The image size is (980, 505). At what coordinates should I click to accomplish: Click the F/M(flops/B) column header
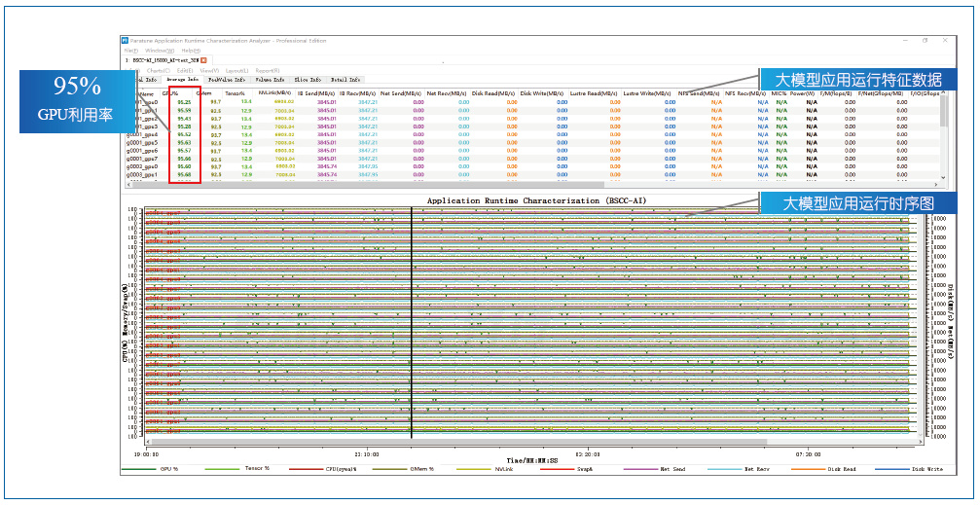click(x=836, y=93)
